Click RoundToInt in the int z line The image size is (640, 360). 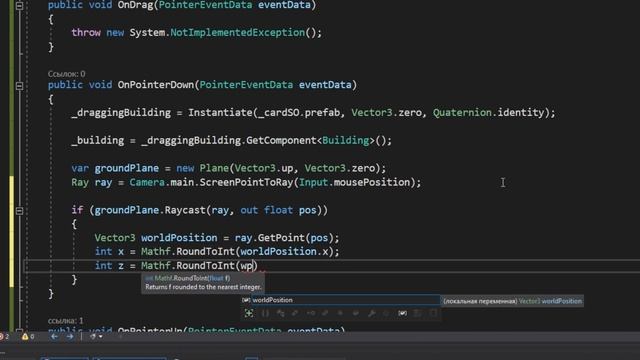coord(205,266)
